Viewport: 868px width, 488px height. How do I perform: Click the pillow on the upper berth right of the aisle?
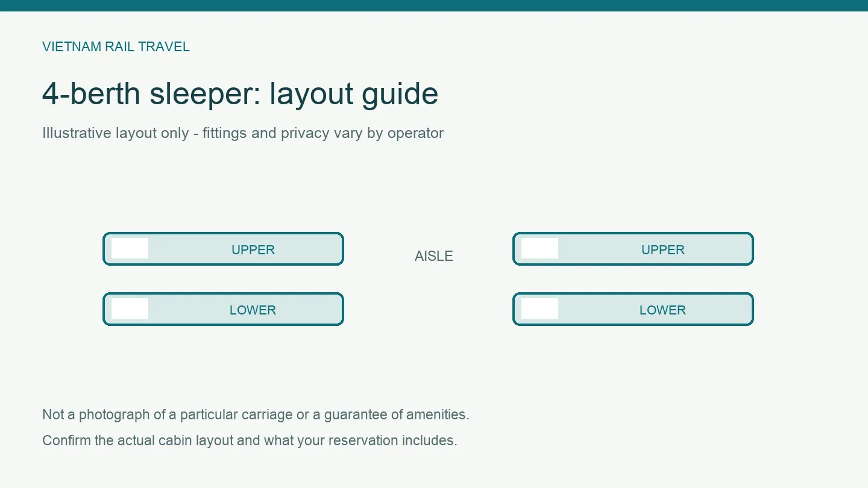[539, 248]
